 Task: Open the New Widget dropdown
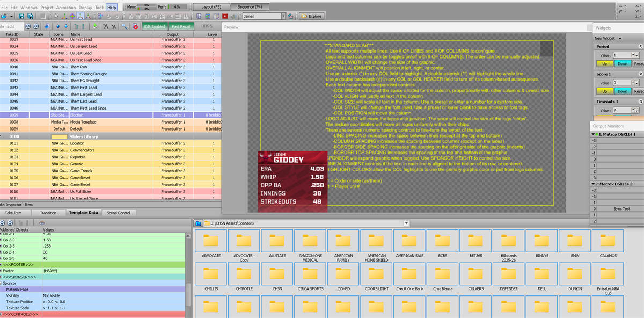[608, 38]
